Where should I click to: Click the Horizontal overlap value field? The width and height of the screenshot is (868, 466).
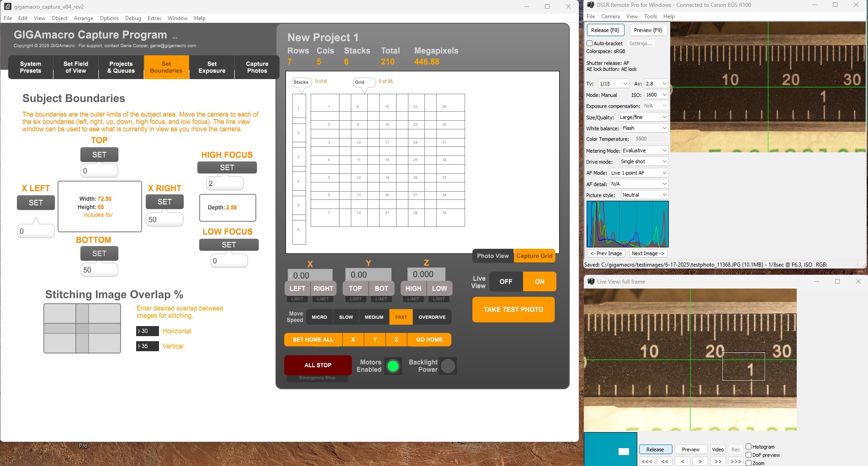coord(148,331)
